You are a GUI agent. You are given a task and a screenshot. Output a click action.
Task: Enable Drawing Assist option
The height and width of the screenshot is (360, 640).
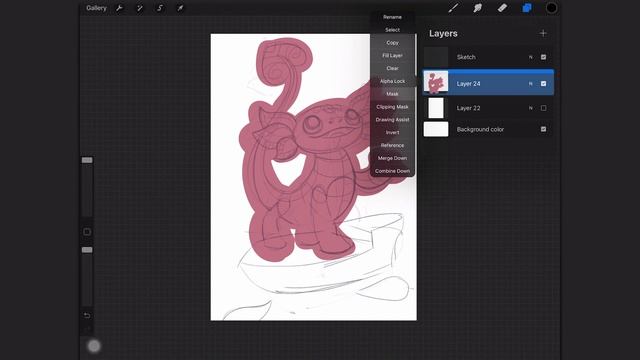[392, 120]
